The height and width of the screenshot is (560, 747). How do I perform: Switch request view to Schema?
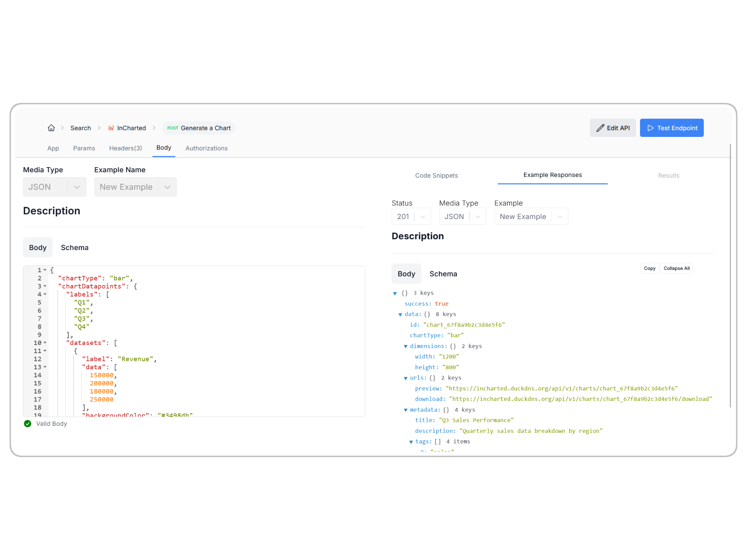[75, 248]
